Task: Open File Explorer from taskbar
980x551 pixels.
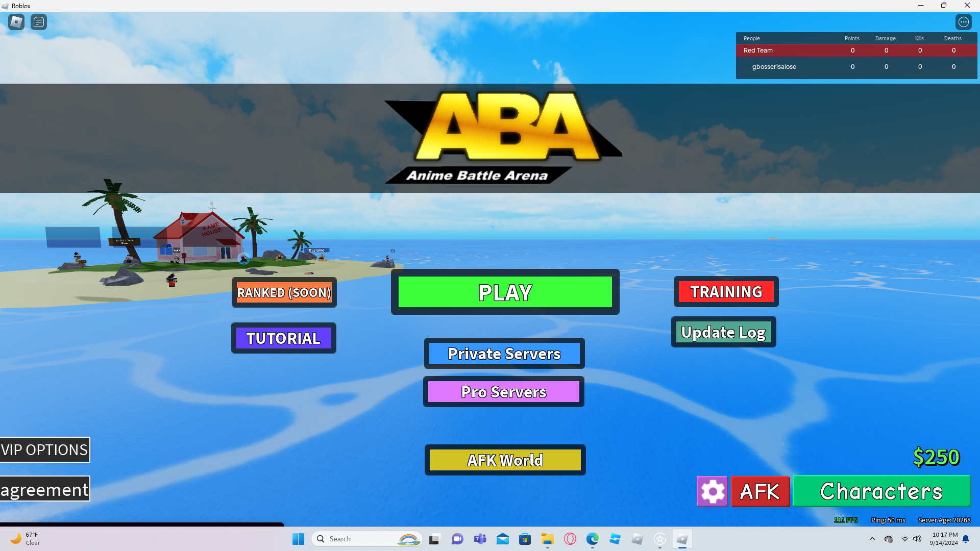Action: pyautogui.click(x=547, y=539)
